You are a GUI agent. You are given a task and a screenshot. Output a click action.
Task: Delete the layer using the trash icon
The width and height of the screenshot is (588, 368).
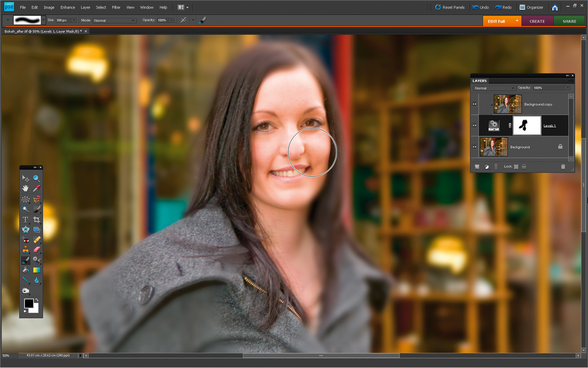point(563,167)
